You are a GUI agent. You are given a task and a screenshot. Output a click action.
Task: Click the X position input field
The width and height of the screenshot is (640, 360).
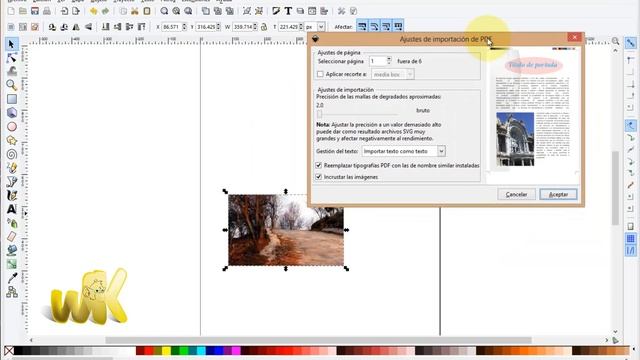(171, 27)
